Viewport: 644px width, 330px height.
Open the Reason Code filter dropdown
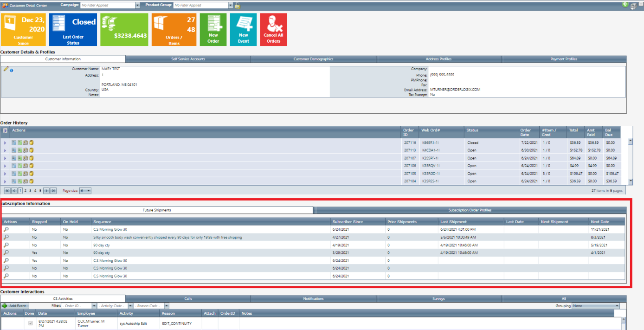point(166,306)
